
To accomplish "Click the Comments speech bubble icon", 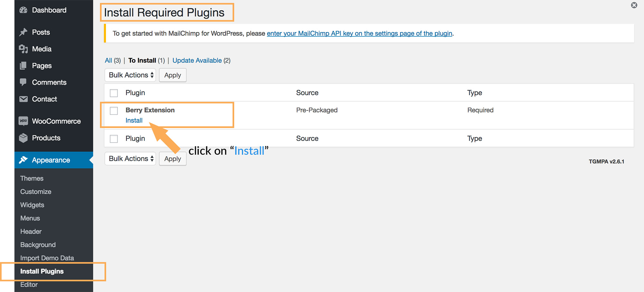I will tap(23, 82).
